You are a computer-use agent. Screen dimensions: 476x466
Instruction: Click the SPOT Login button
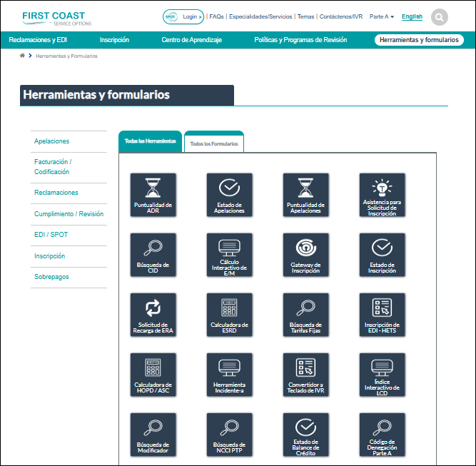(183, 16)
